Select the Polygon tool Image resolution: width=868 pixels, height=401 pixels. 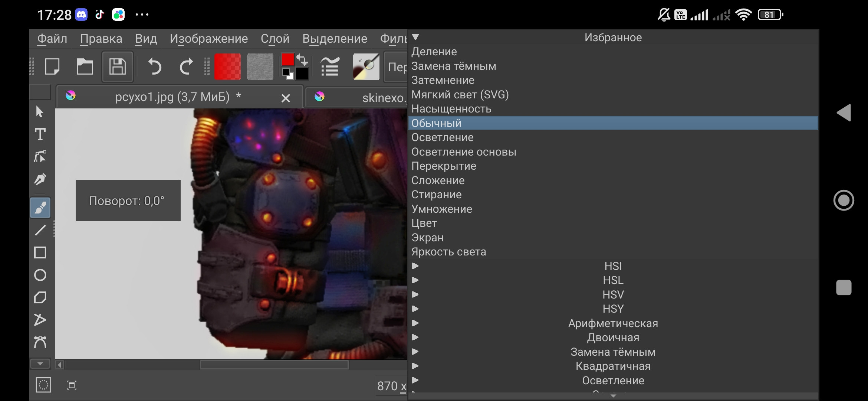(40, 297)
